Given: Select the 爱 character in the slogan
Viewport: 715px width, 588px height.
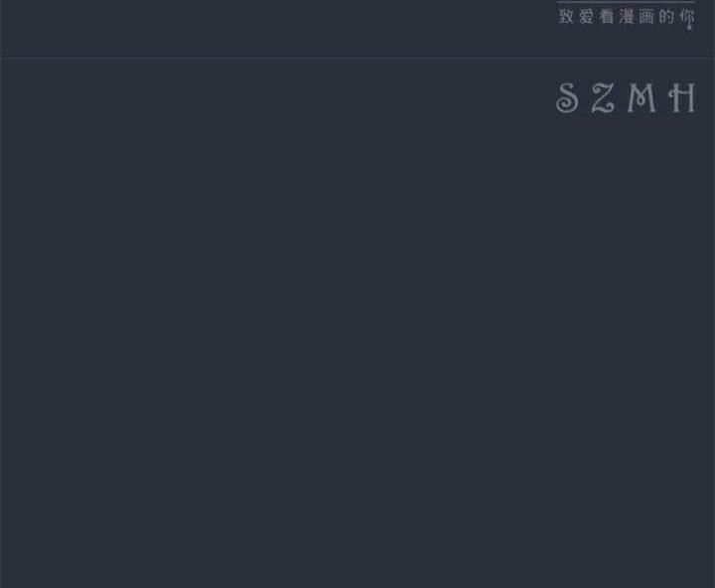Looking at the screenshot, I should point(587,17).
